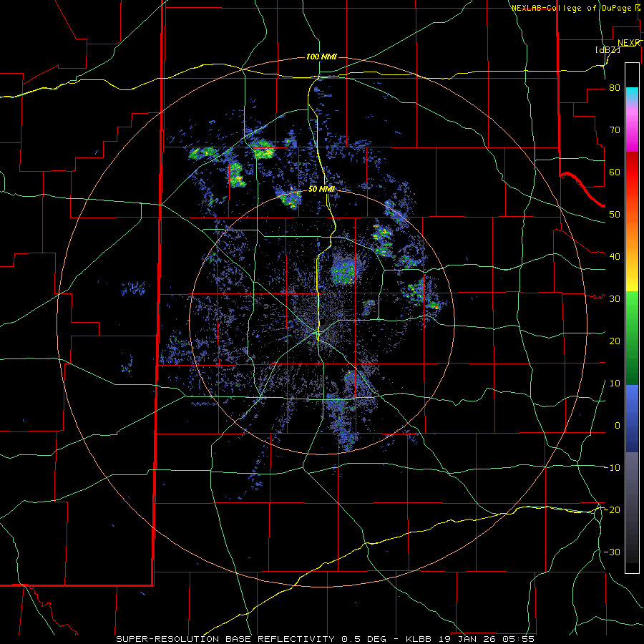Click the orange segment of the reflectivity color bar
Image resolution: width=644 pixels, height=644 pixels.
[x=632, y=236]
